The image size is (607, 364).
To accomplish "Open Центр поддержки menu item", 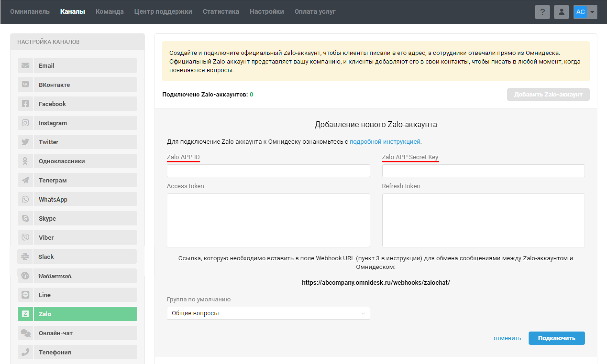I will (x=163, y=11).
